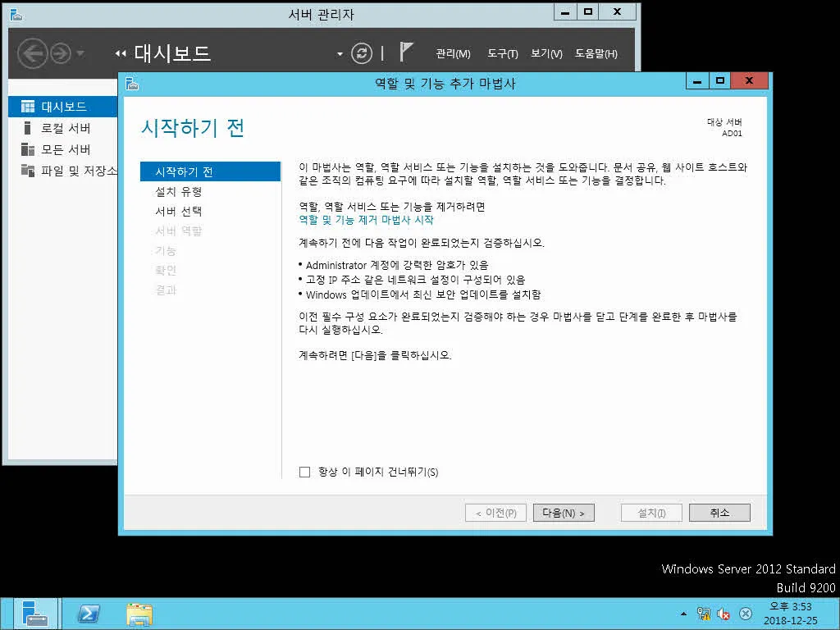
Task: Open the network status tray icon
Action: point(703,613)
